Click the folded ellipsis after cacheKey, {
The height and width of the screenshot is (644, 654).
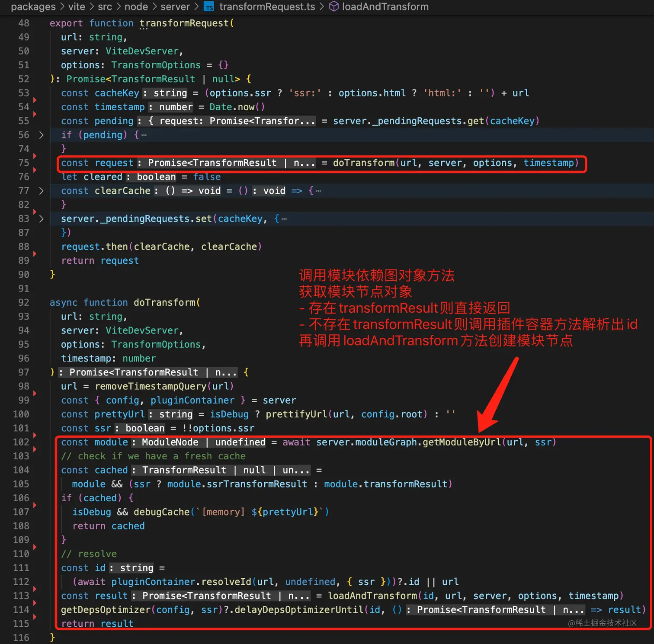click(x=284, y=219)
